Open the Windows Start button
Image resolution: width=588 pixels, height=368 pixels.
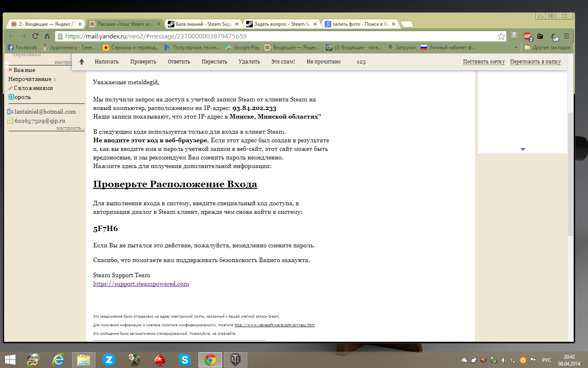tap(10, 360)
